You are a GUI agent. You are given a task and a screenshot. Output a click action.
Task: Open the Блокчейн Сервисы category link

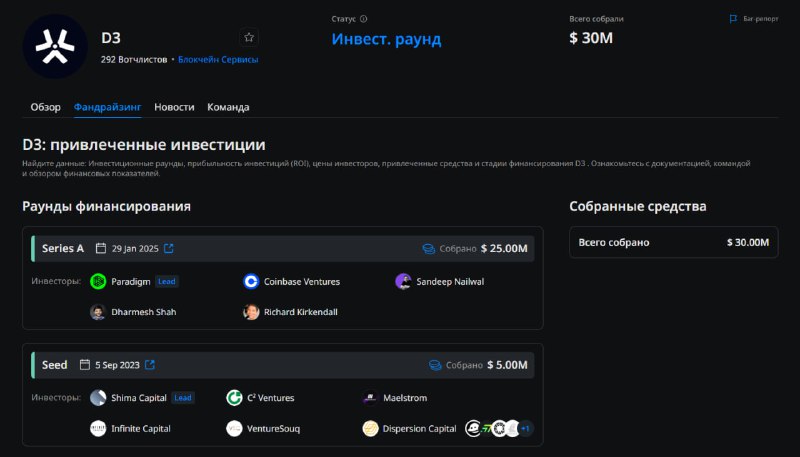click(218, 60)
